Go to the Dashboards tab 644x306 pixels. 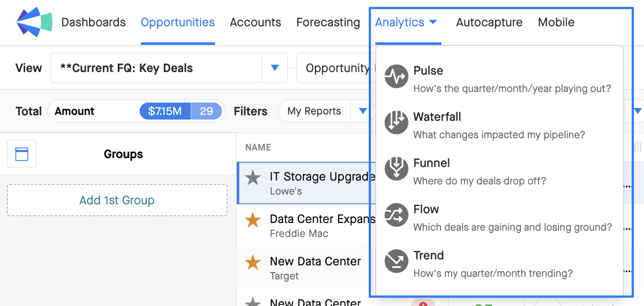click(x=93, y=22)
